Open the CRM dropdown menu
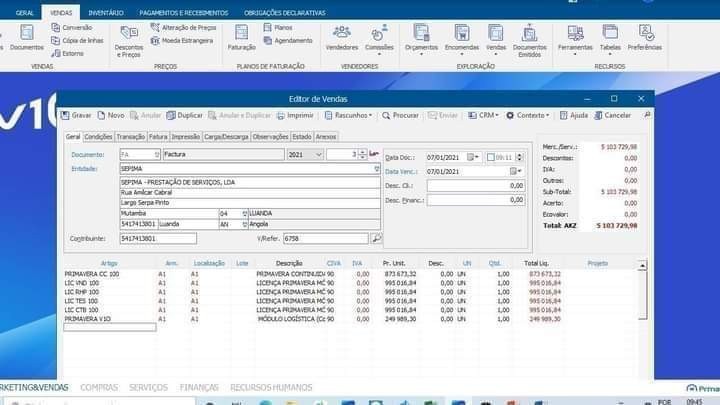 click(483, 115)
